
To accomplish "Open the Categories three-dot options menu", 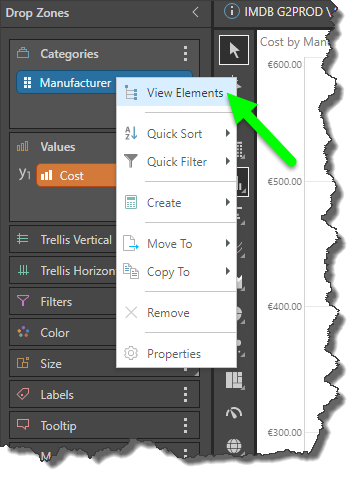I will click(186, 53).
